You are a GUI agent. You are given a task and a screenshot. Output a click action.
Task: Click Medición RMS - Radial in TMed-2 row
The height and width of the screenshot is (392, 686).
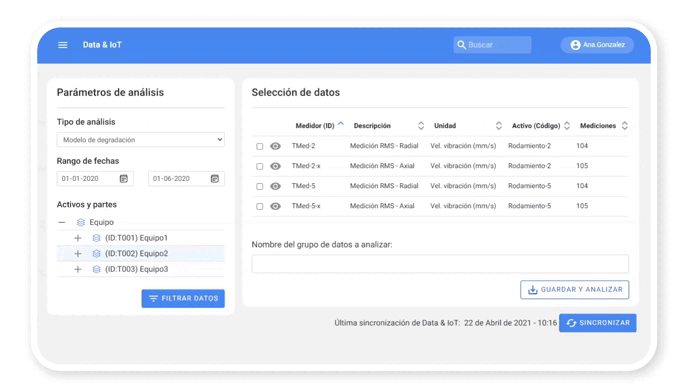[x=384, y=146]
